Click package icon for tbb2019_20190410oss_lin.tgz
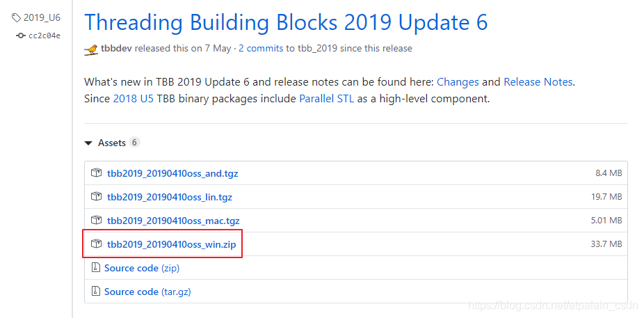The width and height of the screenshot is (644, 318). click(x=96, y=197)
